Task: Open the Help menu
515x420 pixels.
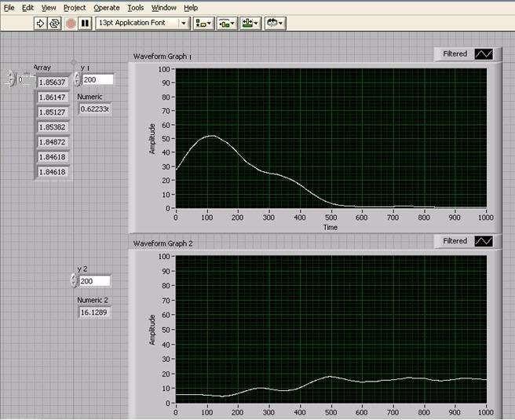Action: click(191, 8)
